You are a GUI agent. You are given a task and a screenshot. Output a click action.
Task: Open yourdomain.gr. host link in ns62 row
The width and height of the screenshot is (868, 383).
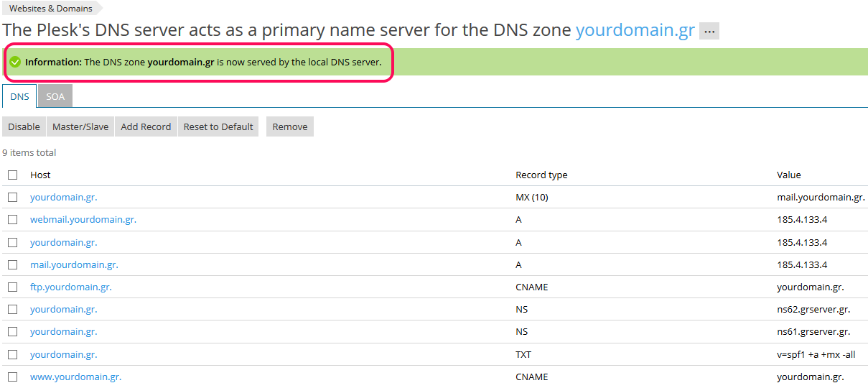[63, 309]
